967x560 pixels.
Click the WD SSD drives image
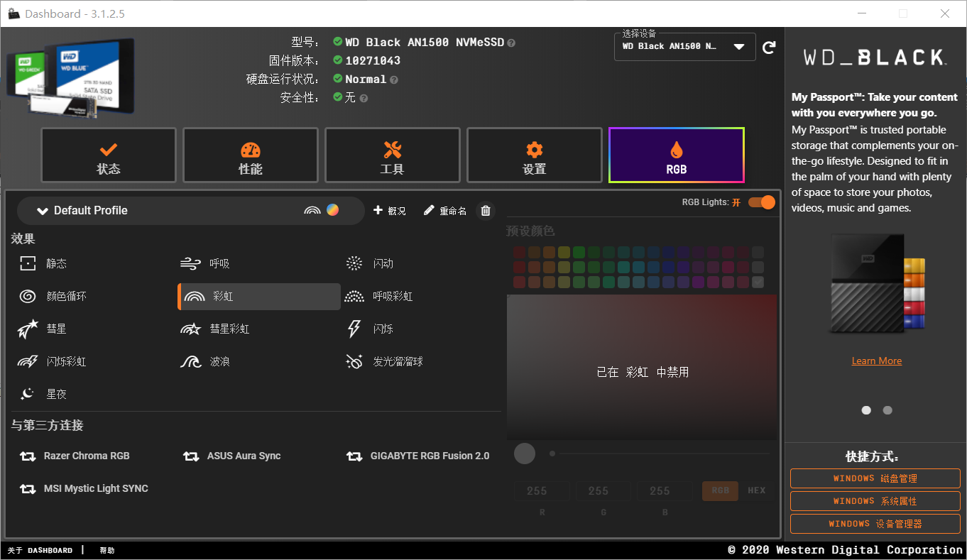tap(71, 77)
